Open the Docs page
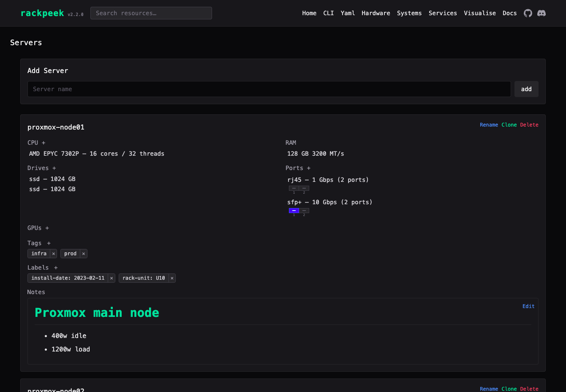This screenshot has width=566, height=392. 510,13
